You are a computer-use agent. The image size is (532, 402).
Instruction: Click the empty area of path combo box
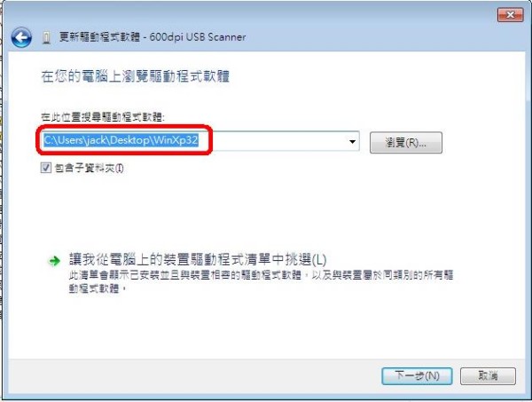(x=278, y=141)
